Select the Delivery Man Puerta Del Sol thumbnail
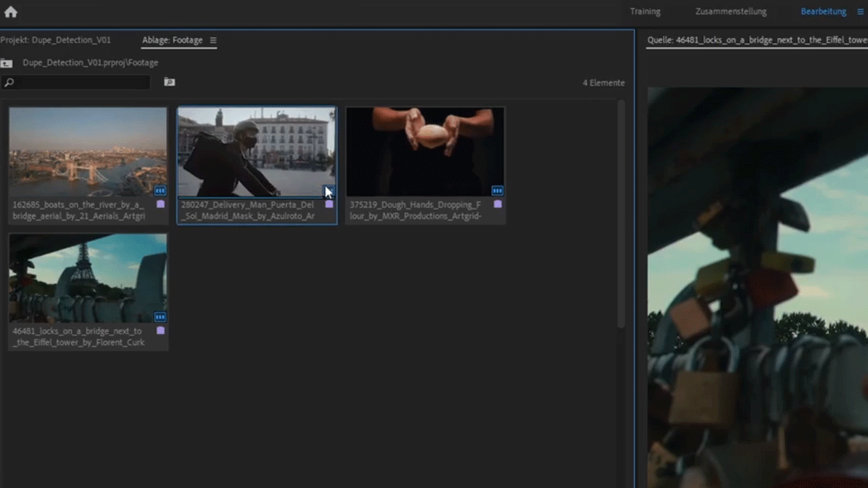The width and height of the screenshot is (868, 488). tap(256, 151)
